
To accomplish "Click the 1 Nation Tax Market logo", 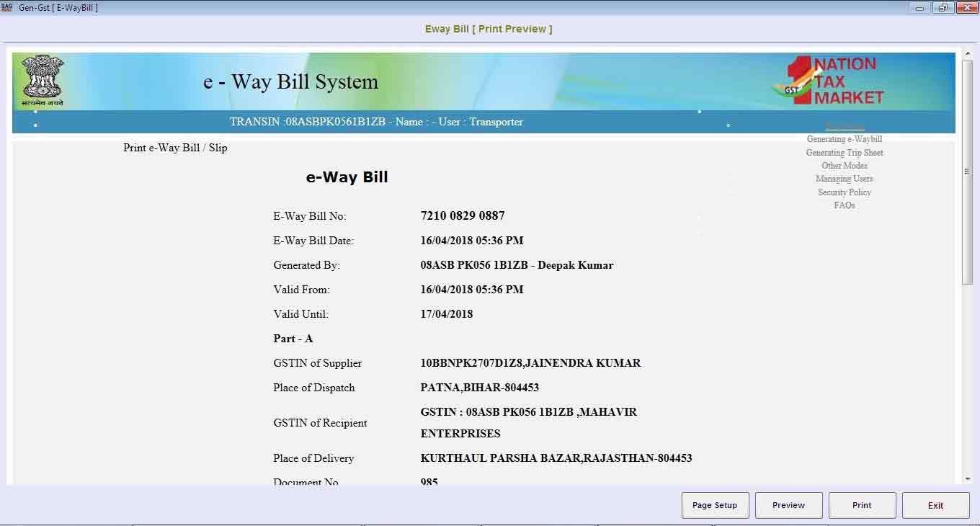I will tap(827, 81).
